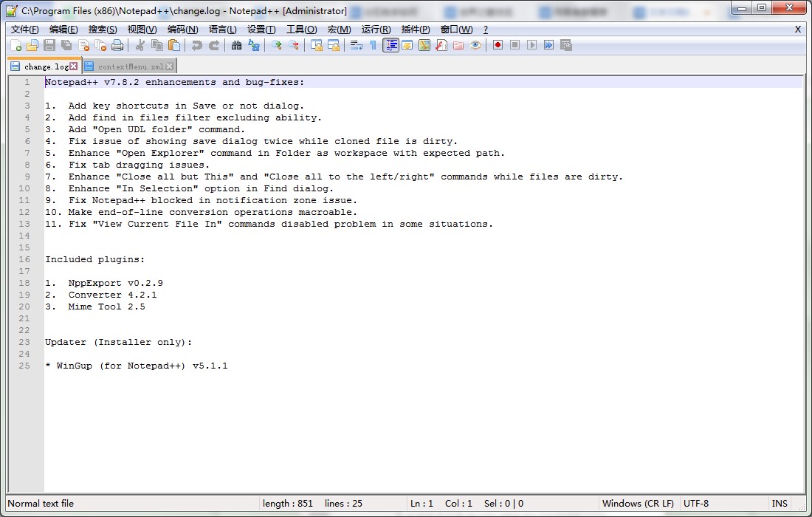This screenshot has width=812, height=517.
Task: Click UTF-8 in the status bar
Action: pyautogui.click(x=696, y=504)
